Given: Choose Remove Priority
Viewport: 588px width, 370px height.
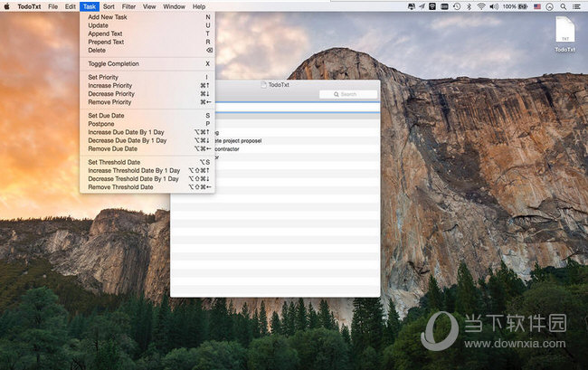Looking at the screenshot, I should click(147, 101).
